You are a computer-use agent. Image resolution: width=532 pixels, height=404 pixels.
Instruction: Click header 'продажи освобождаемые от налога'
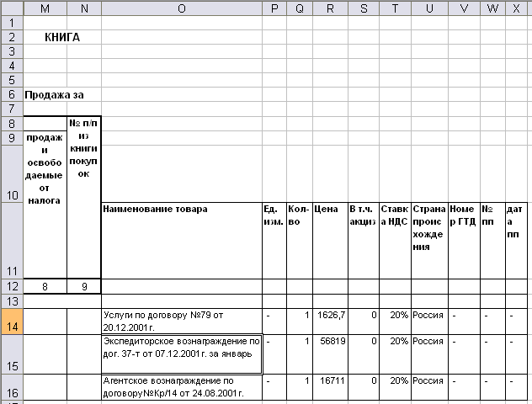(x=45, y=205)
